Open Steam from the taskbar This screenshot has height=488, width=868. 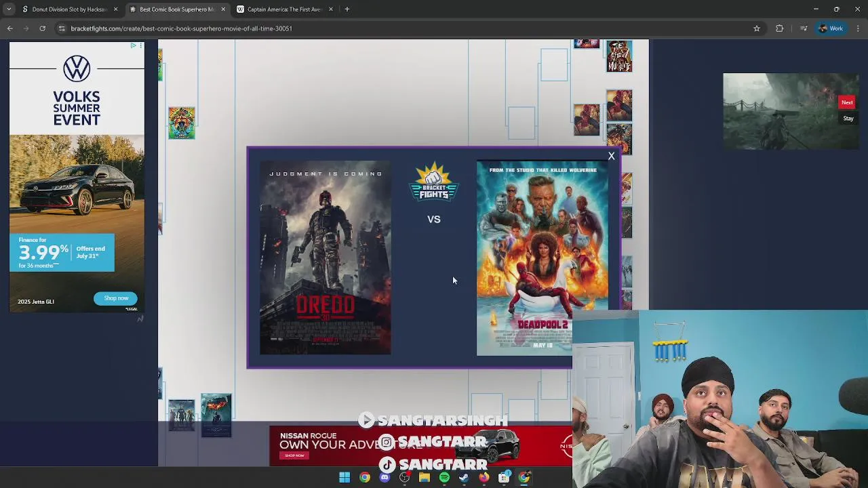464,478
